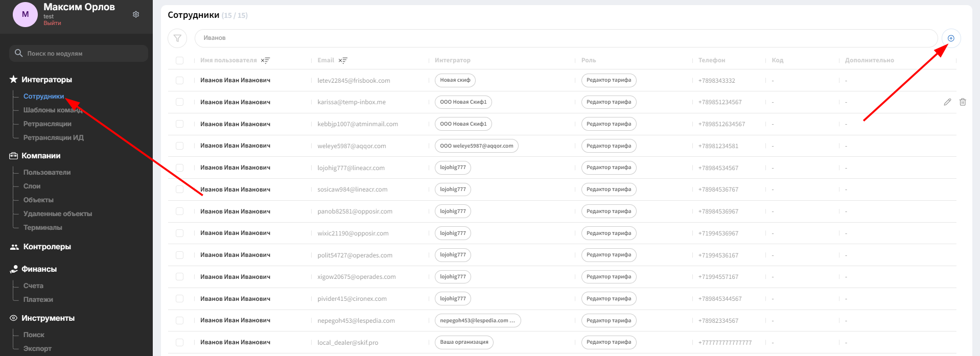Clear sorting on Имя пользователя column
The height and width of the screenshot is (356, 980).
coord(265,60)
